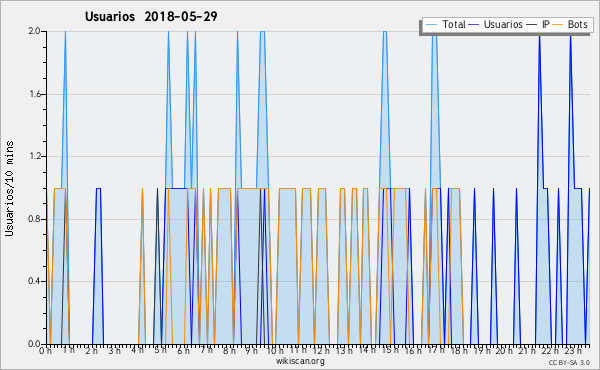Click the '0.0' y-axis value
This screenshot has height=370, width=600.
34,344
